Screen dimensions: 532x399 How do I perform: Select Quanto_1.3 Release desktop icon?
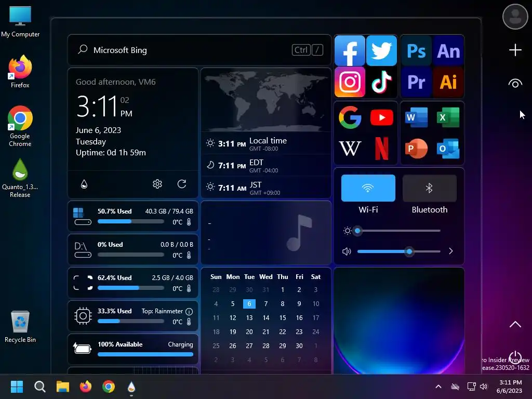[x=20, y=178]
